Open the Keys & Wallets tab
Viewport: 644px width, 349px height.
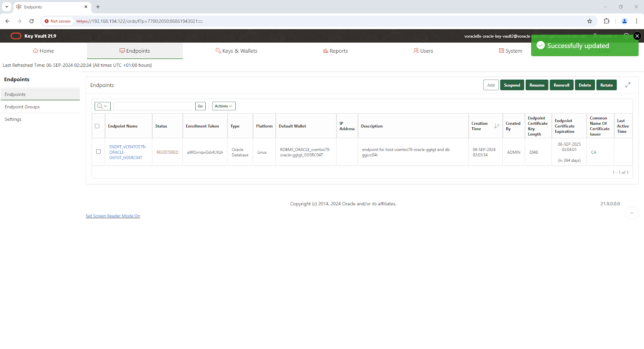coord(236,51)
